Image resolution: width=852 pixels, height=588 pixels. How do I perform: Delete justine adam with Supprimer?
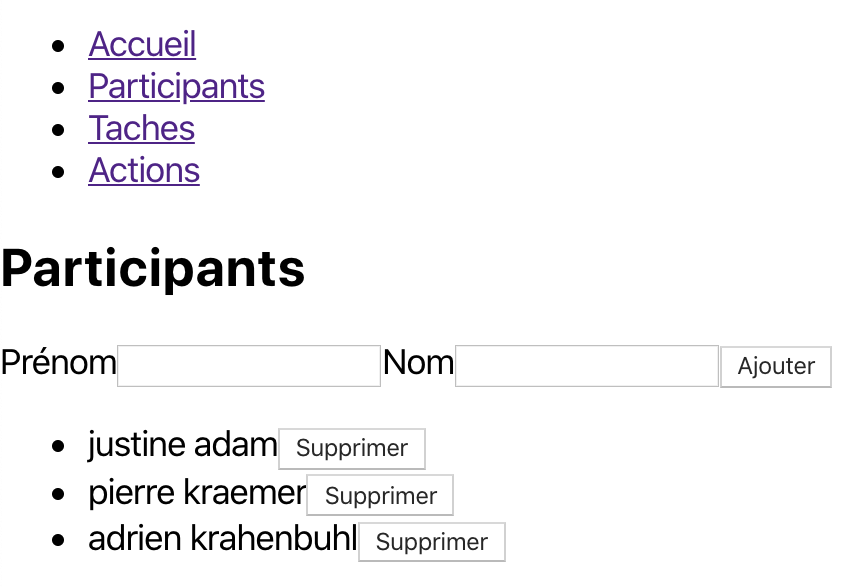[352, 449]
